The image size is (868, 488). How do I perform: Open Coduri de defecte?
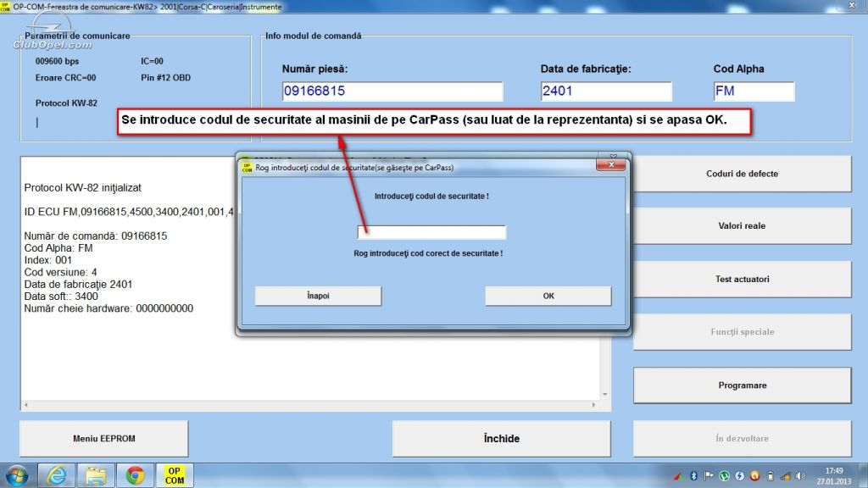coord(743,174)
